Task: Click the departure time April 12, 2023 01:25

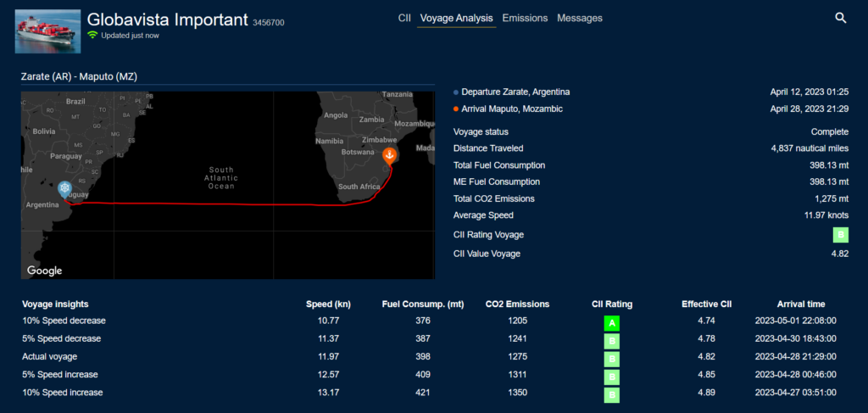Action: coord(810,92)
